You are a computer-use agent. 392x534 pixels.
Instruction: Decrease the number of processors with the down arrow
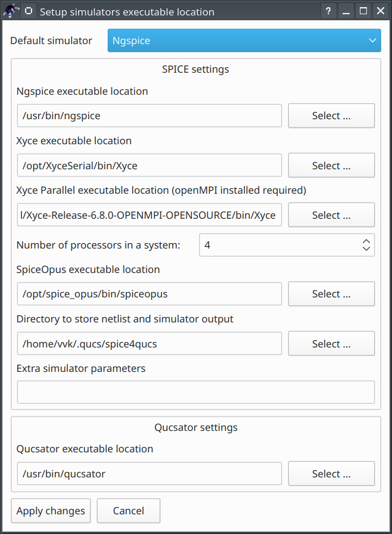point(367,249)
